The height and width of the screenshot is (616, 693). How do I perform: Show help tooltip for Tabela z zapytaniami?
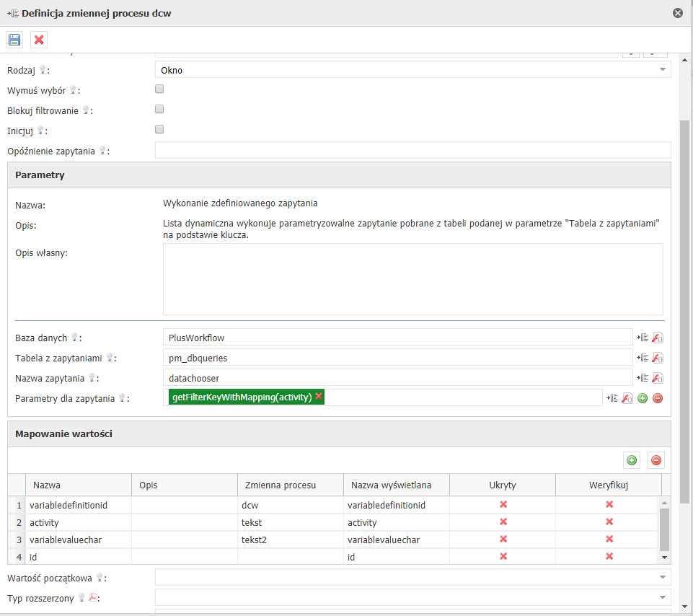(x=109, y=358)
